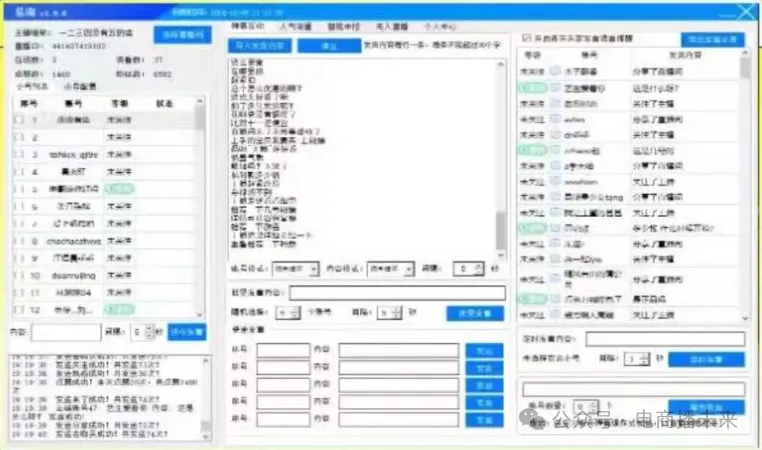Viewport: 762px width, 450px height.
Task: Click the green badge in account row 12
Action: click(x=120, y=309)
